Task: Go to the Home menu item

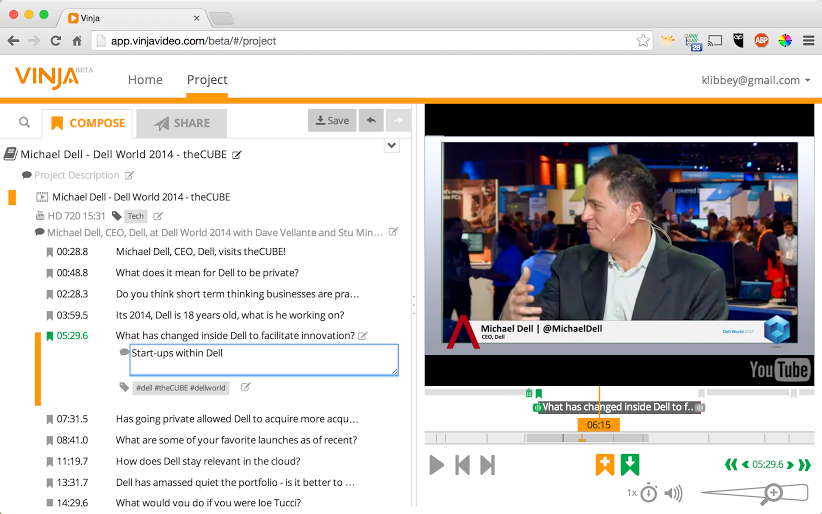Action: pos(145,80)
